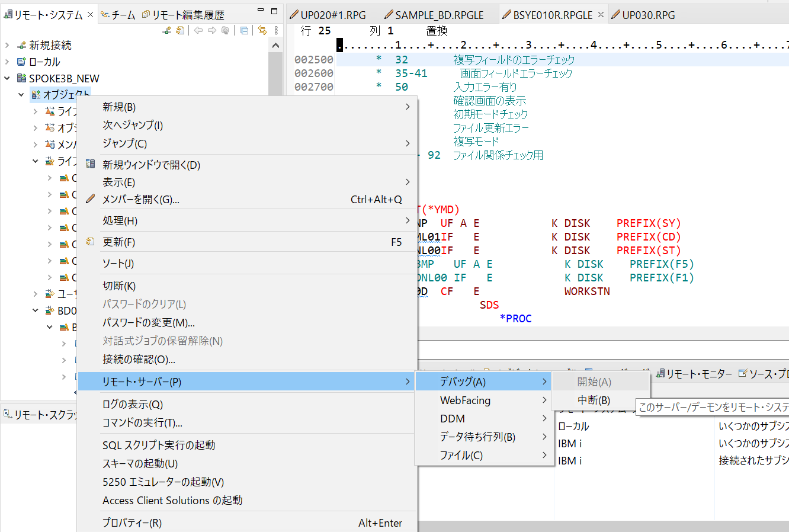
Task: Collapse the SPOKE3B_NEW connection node
Action: pos(7,78)
